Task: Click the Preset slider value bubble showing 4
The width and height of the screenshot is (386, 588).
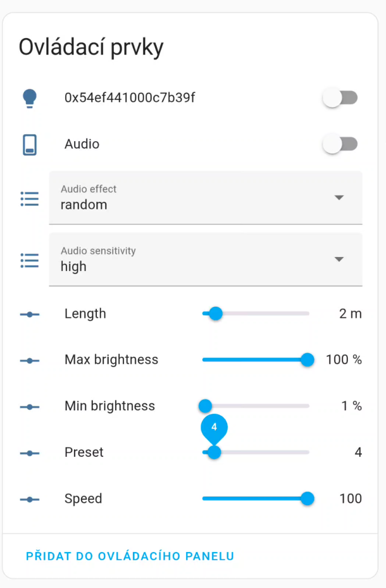Action: [x=214, y=428]
